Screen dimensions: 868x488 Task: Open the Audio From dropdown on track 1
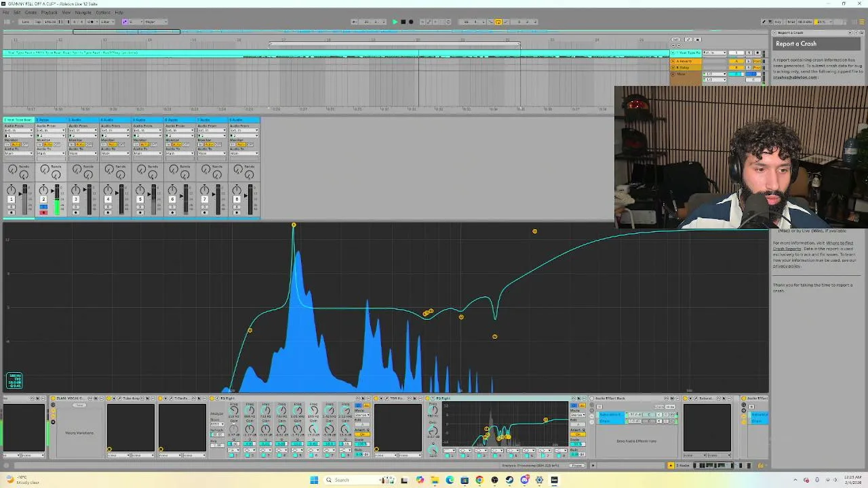point(19,130)
